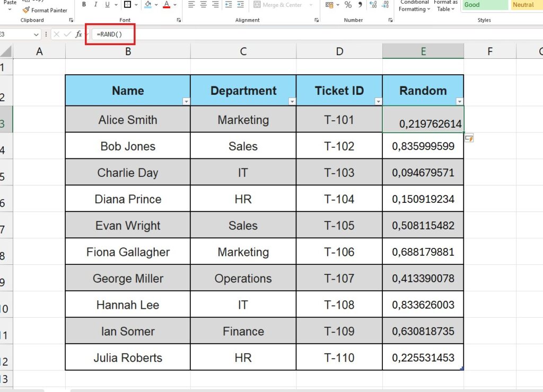Open the Department column filter dropdown
543x392 pixels.
click(x=292, y=101)
